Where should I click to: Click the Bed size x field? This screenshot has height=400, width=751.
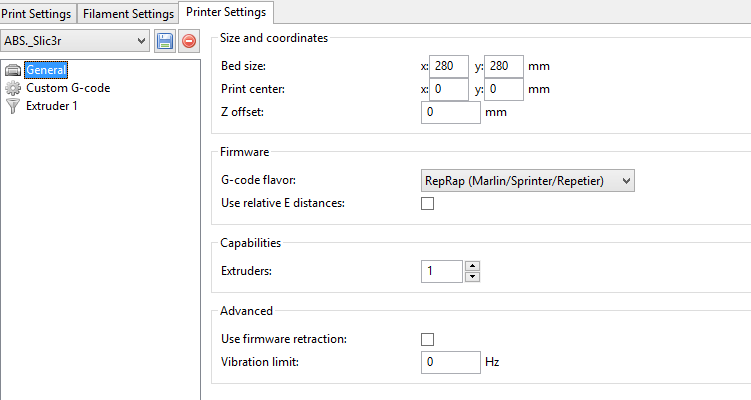tap(447, 66)
